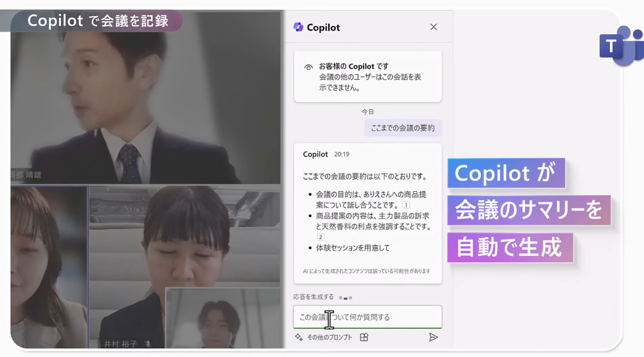The width and height of the screenshot is (644, 357).
Task: Click the AI によって生成されたコンテンツ disclaimer
Action: click(366, 271)
